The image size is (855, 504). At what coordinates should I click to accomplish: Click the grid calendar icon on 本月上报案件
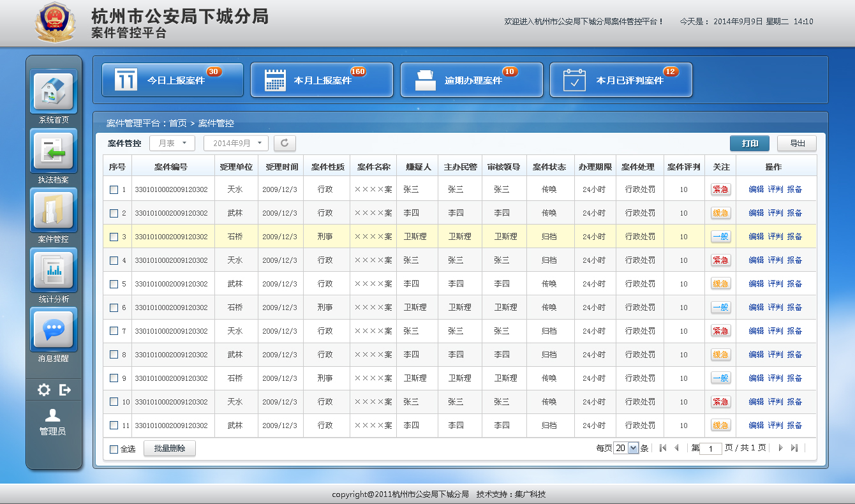[275, 80]
